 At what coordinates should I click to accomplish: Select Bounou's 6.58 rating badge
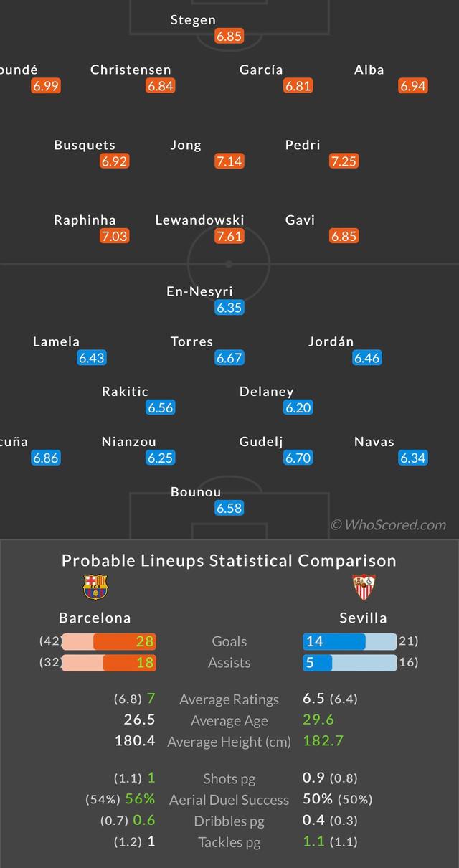(229, 508)
